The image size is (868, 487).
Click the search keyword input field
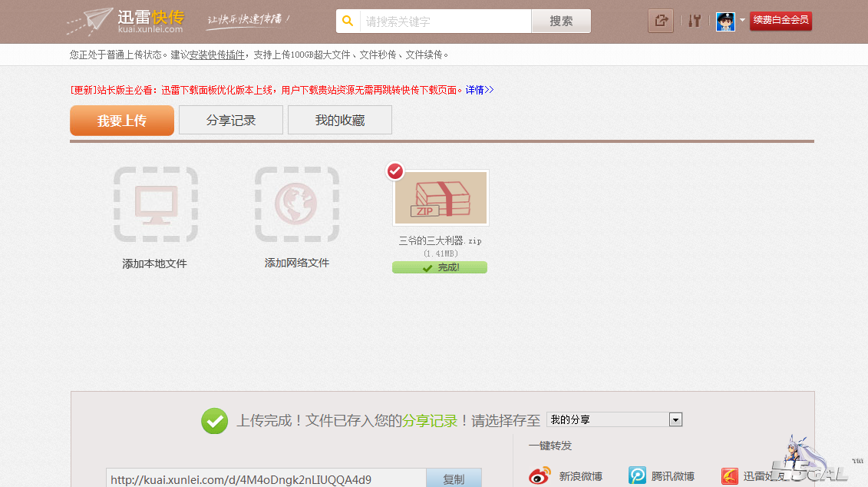coord(445,22)
